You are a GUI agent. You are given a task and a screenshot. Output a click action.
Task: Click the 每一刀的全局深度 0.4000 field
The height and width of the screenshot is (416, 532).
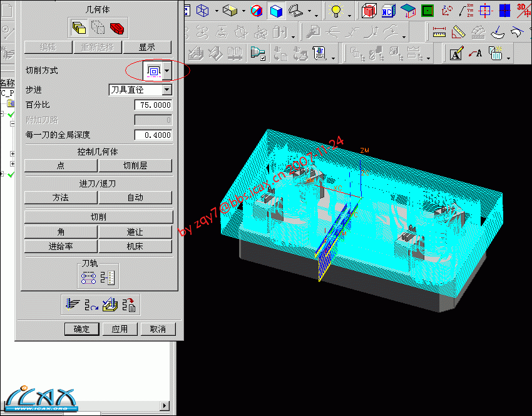click(x=153, y=135)
